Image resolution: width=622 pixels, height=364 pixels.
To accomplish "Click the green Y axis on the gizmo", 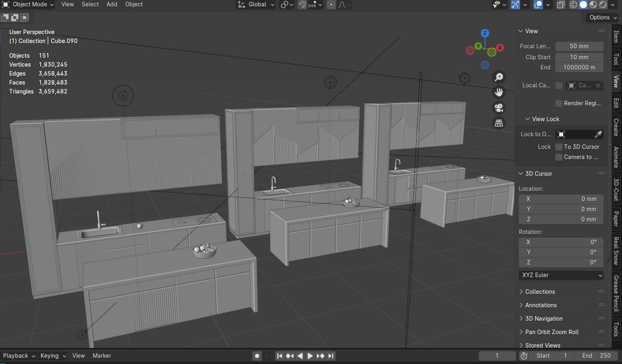I will pyautogui.click(x=479, y=46).
